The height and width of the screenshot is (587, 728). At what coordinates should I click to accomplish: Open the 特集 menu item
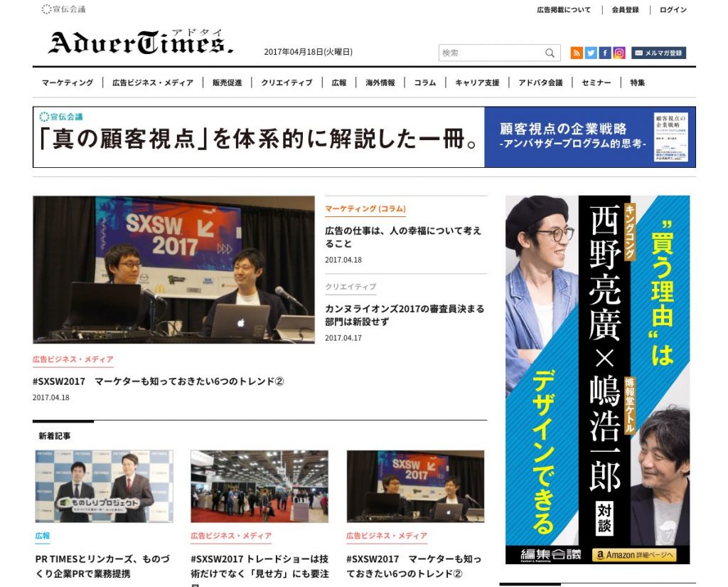[x=638, y=83]
